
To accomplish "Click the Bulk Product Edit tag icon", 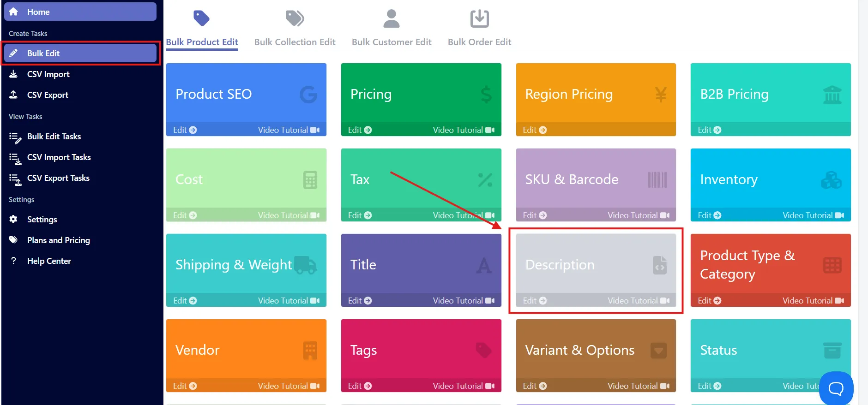I will (201, 18).
